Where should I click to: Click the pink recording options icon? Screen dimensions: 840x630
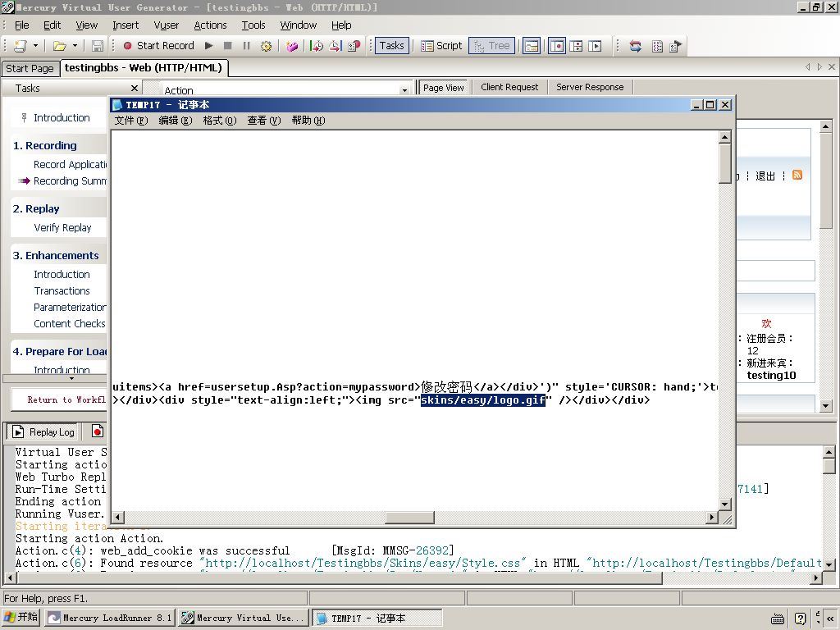click(291, 46)
